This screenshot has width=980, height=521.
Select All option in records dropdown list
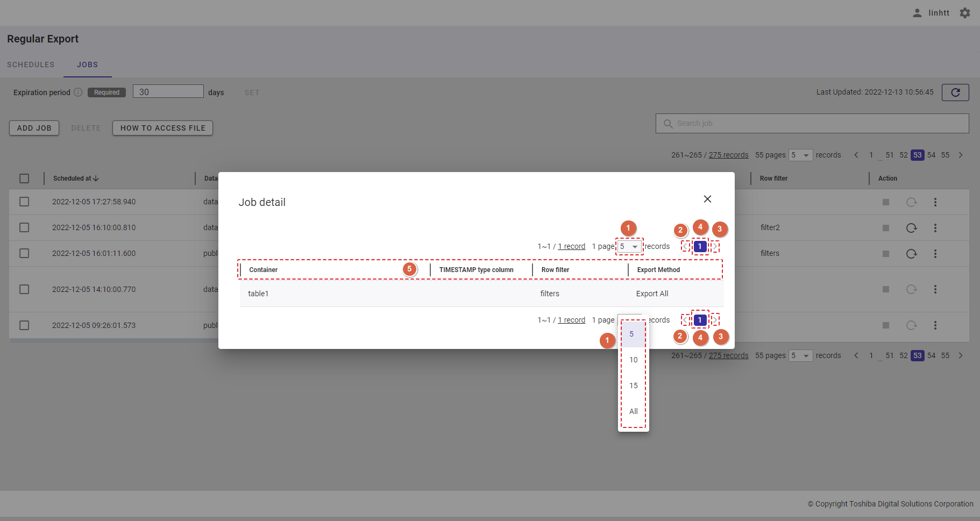coord(633,411)
